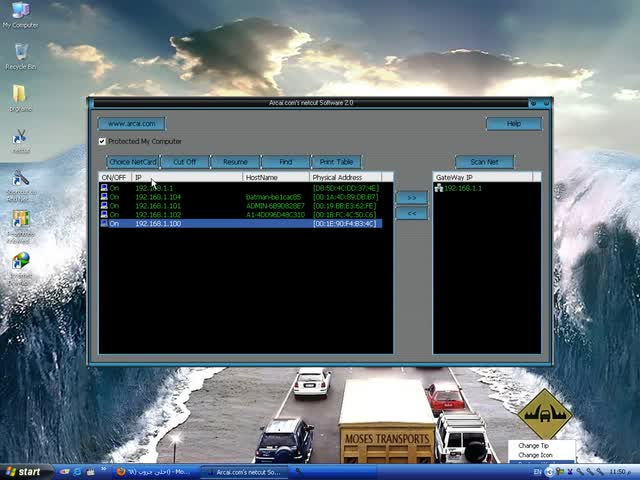The height and width of the screenshot is (480, 640).
Task: Expand the quick launch overflow chevron
Action: (x=104, y=469)
